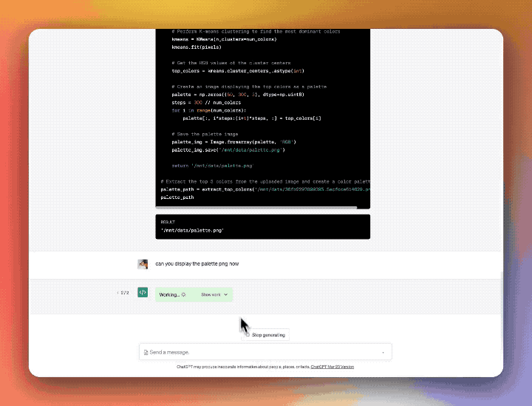Image resolution: width=532 pixels, height=406 pixels.
Task: Click the 'may produce inaccurate information' disclaimer
Action: click(243, 367)
